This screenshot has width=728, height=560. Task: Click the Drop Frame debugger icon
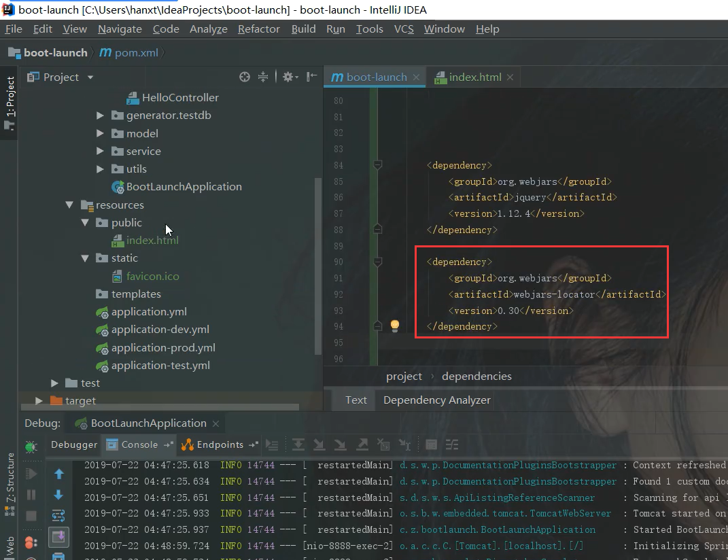(383, 445)
